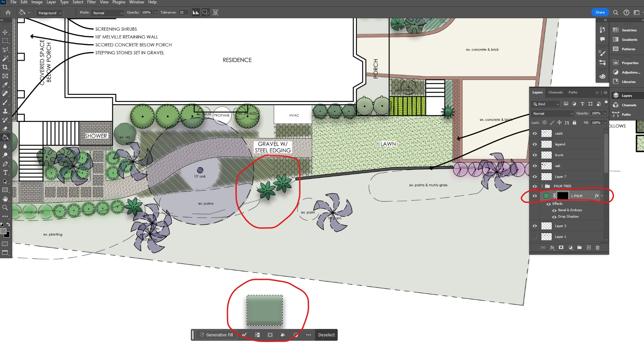Open the Select menu

[78, 2]
